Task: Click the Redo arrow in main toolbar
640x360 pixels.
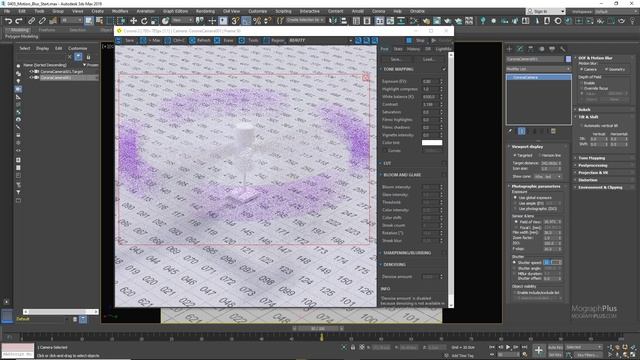Action: [x=19, y=20]
